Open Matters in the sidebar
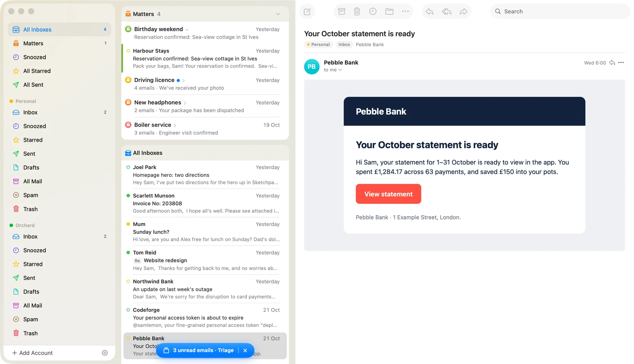634x364 pixels. [59, 43]
